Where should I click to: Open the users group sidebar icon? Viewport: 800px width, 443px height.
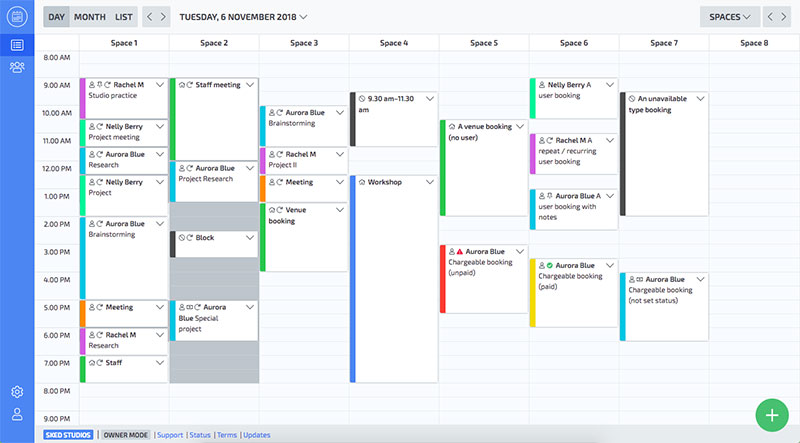17,67
